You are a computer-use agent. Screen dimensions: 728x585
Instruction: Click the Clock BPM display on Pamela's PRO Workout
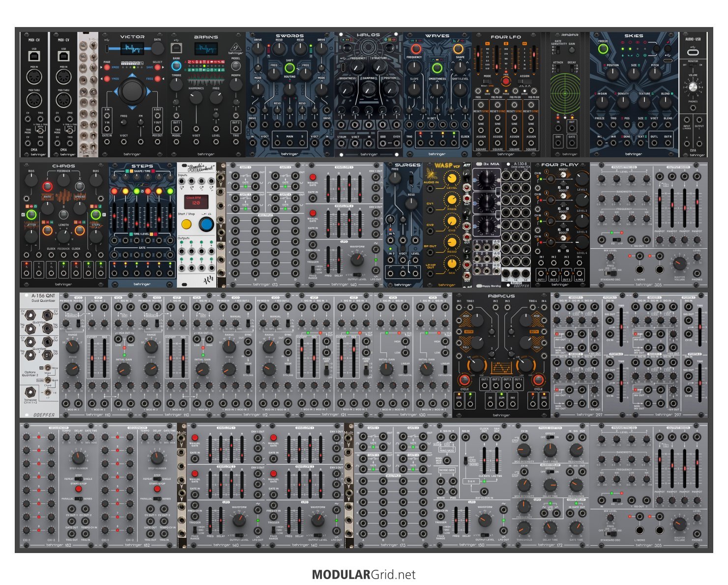coord(196,201)
